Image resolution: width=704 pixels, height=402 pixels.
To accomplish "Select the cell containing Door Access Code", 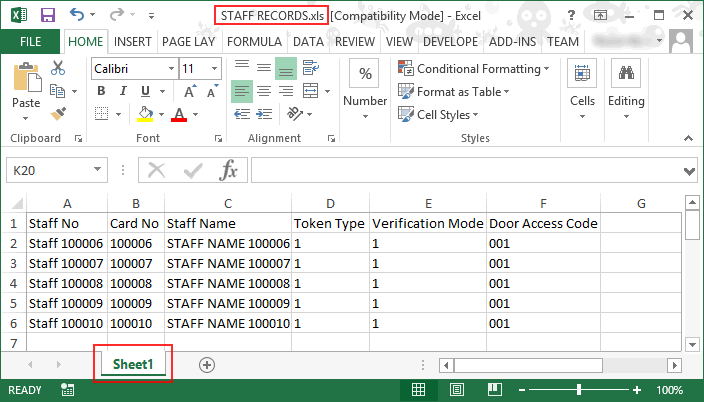I will tap(543, 224).
